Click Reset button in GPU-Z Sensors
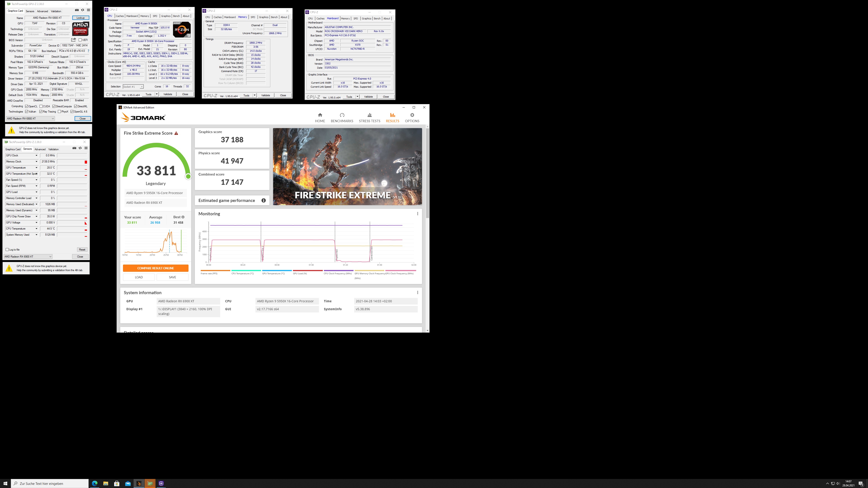Viewport: 868px width, 488px height. (82, 250)
